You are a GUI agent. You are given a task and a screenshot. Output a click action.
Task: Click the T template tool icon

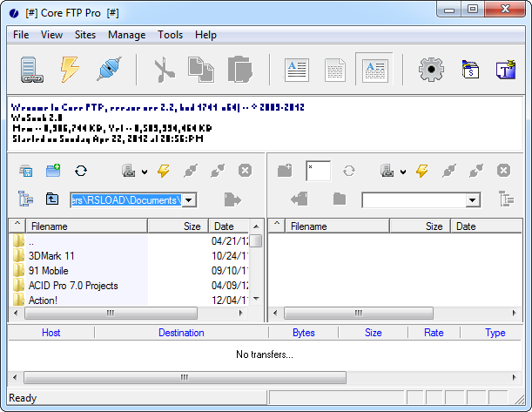pyautogui.click(x=506, y=69)
